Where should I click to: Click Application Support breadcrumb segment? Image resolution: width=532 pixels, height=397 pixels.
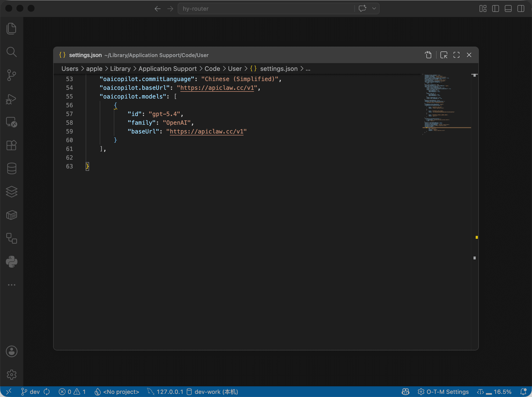(167, 69)
